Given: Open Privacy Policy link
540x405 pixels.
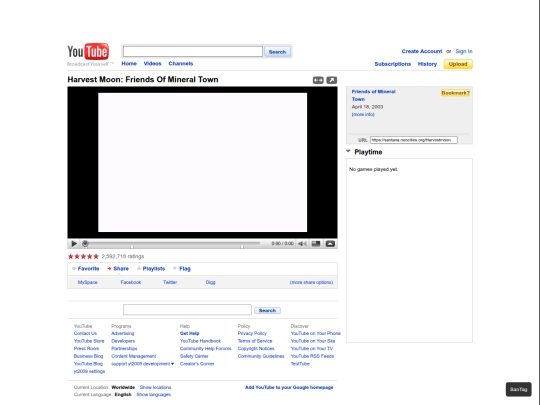Looking at the screenshot, I should pyautogui.click(x=252, y=333).
